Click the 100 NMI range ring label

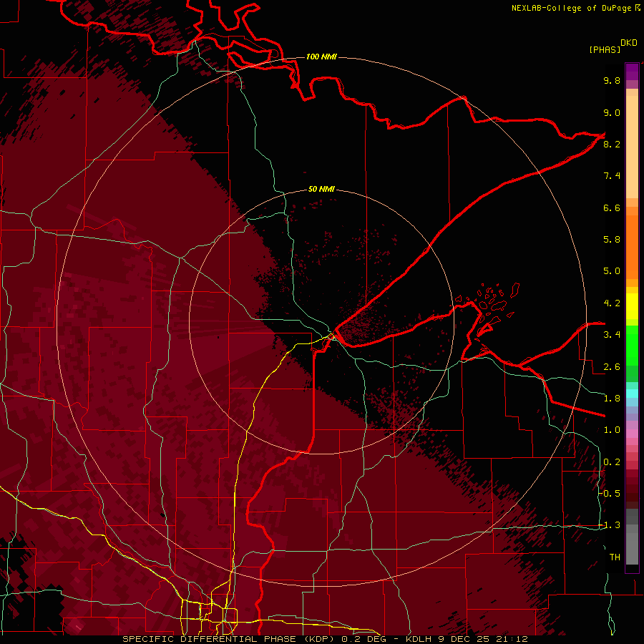321,57
